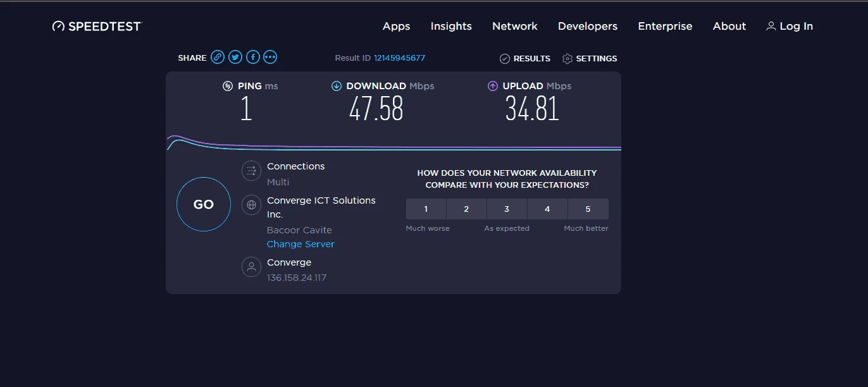The width and height of the screenshot is (868, 387).
Task: Click the upload value 34.81
Action: 532,109
